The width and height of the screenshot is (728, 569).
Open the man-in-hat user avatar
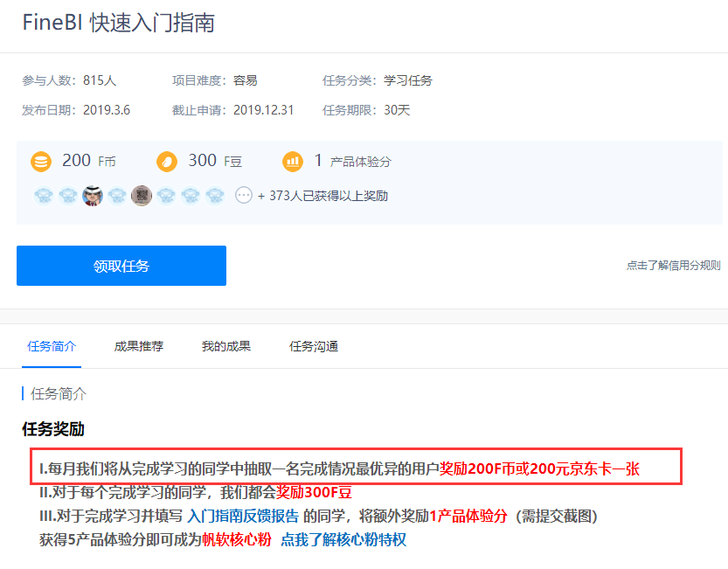(x=93, y=196)
